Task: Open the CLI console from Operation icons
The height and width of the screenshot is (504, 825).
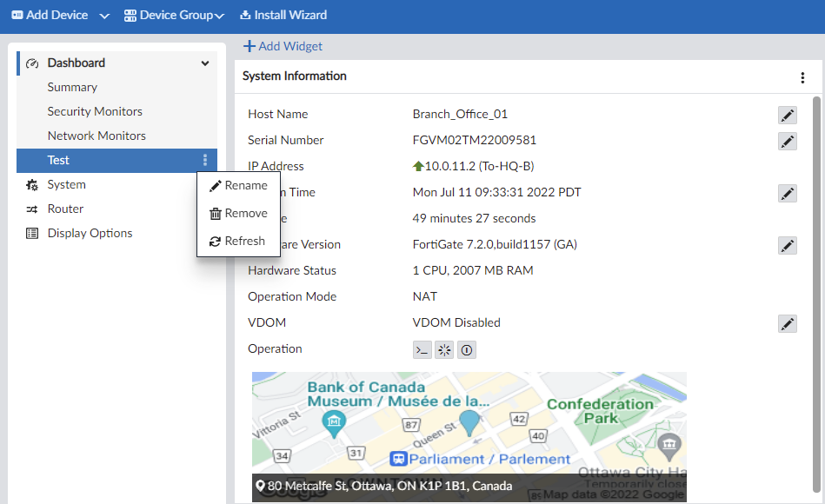Action: (x=422, y=349)
